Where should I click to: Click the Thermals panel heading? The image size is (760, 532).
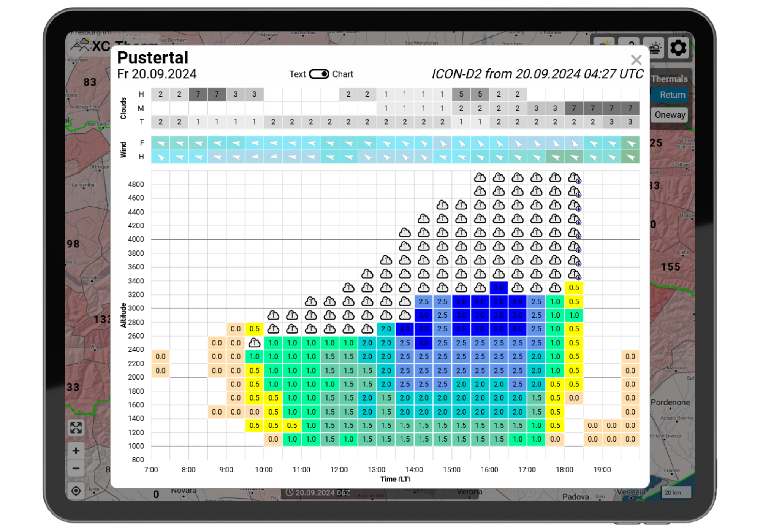(x=669, y=79)
